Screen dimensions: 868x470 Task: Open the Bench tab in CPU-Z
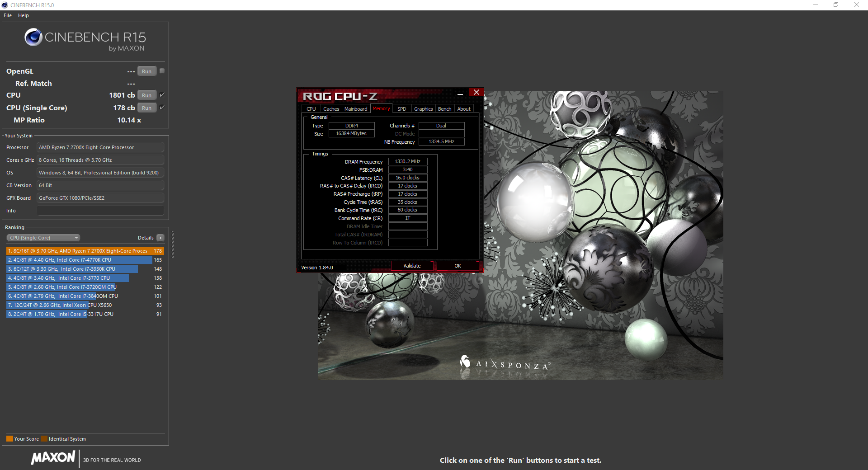pyautogui.click(x=445, y=109)
